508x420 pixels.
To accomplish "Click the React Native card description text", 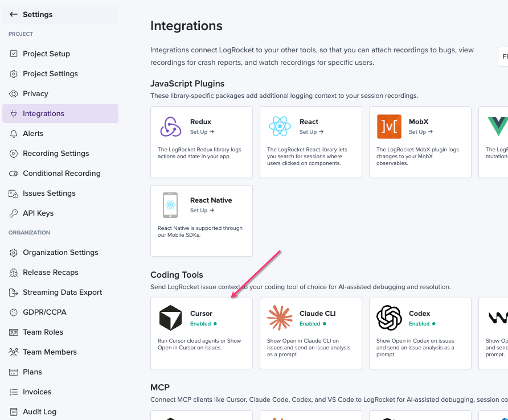I will (x=200, y=232).
